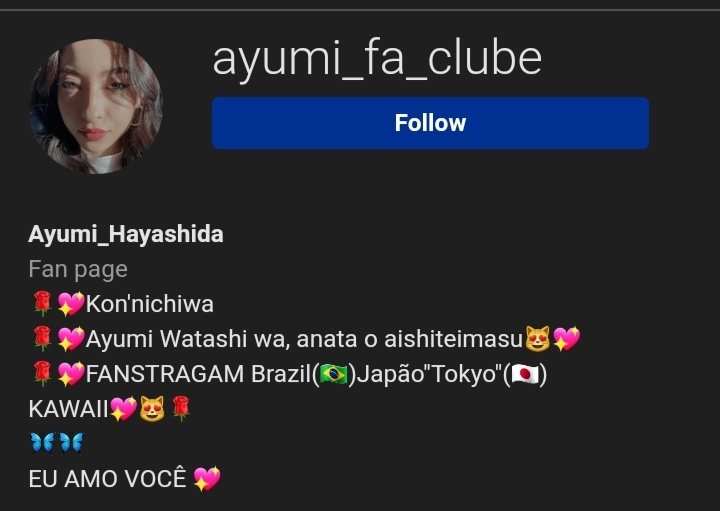This screenshot has height=511, width=720.
Task: Click the Brazil flag emoji
Action: pos(334,374)
